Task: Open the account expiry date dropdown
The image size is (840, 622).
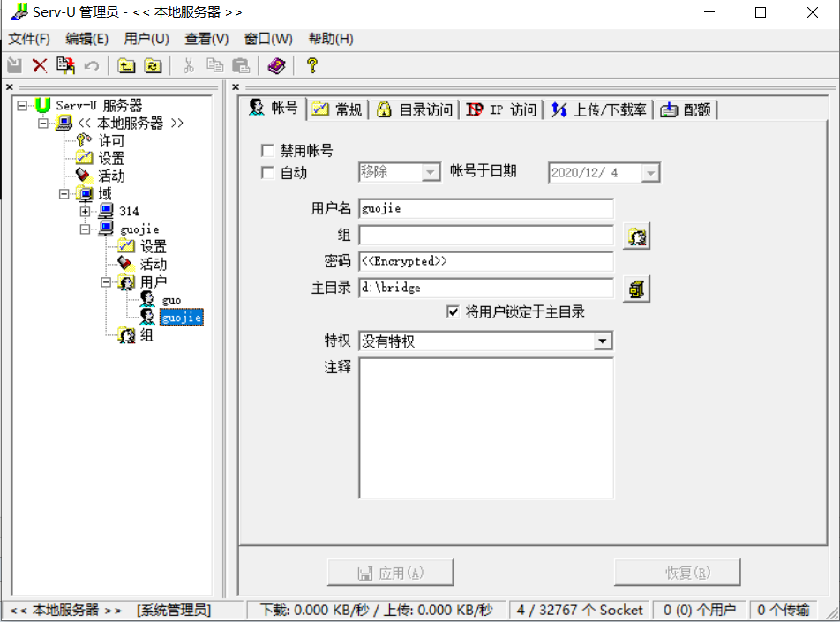Action: pyautogui.click(x=650, y=173)
